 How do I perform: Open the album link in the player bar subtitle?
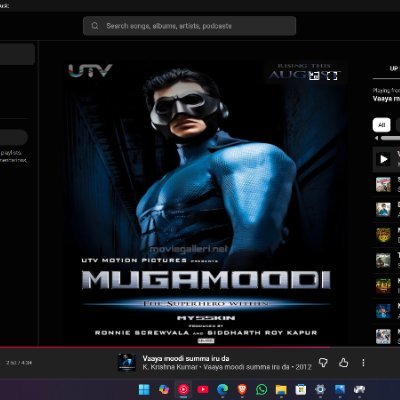(247, 367)
